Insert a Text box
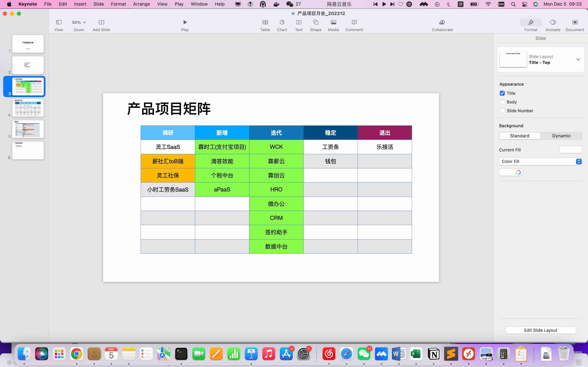The image size is (588, 367). (x=299, y=22)
